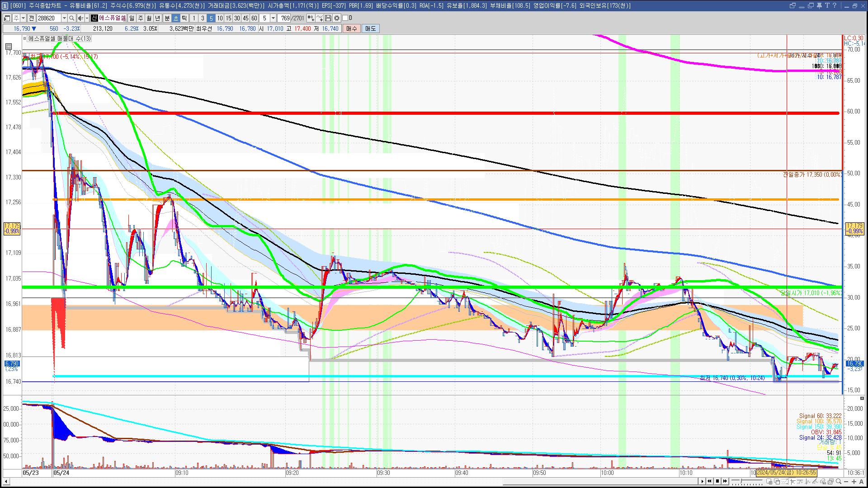
Task: Click the pin window icon
Action: (819, 5)
